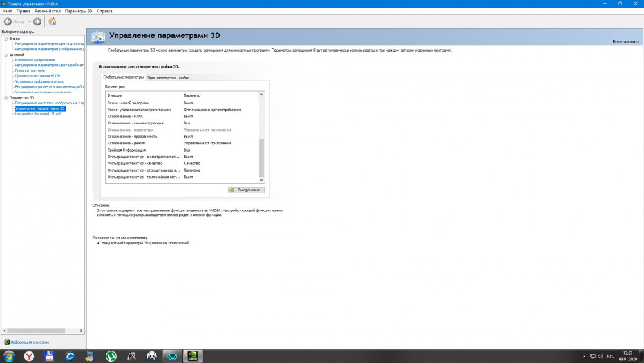The height and width of the screenshot is (363, 644).
Task: Select Фильтрация текстур - качество row
Action: (182, 164)
